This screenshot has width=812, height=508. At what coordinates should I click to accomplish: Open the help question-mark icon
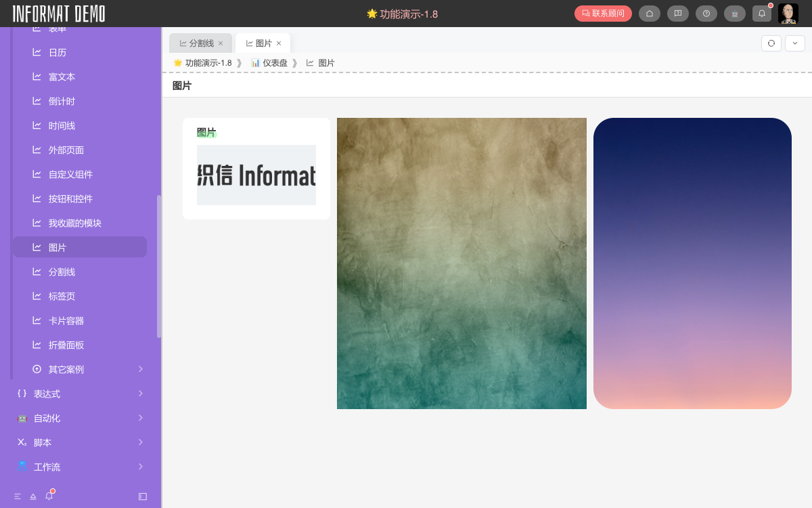(x=706, y=14)
